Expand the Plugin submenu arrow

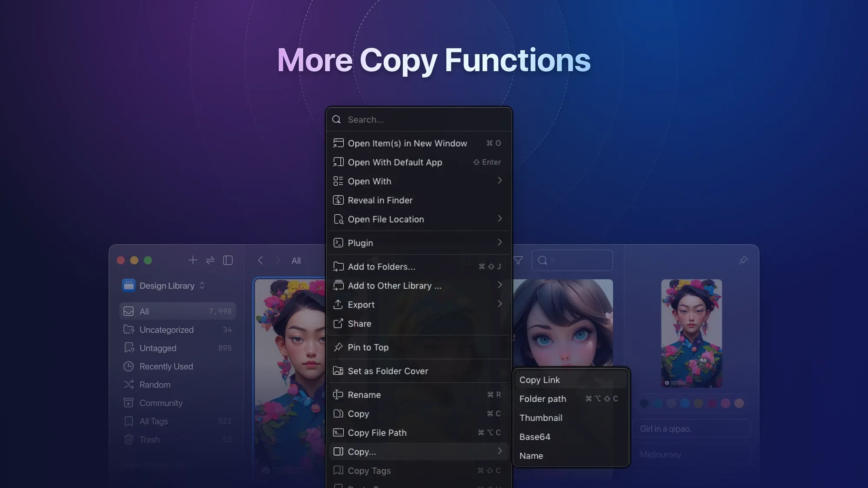coord(500,242)
